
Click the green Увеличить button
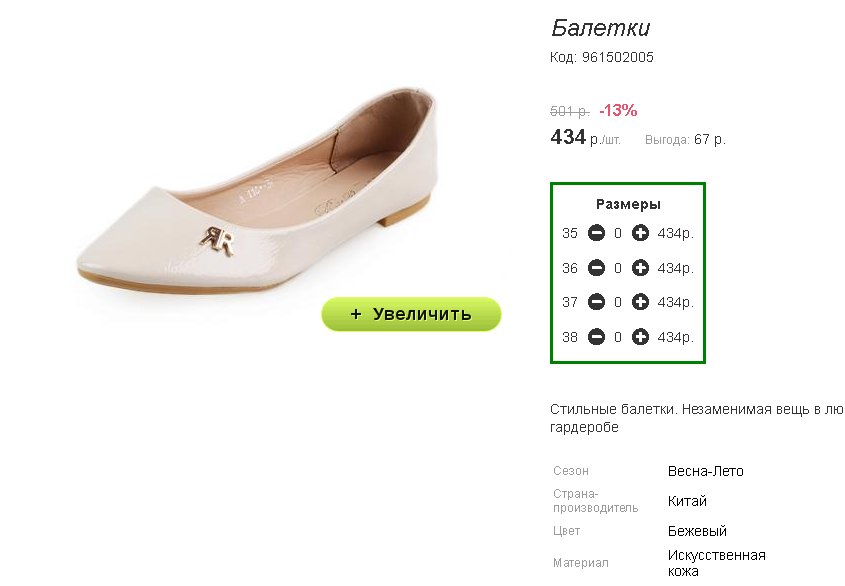[x=411, y=314]
